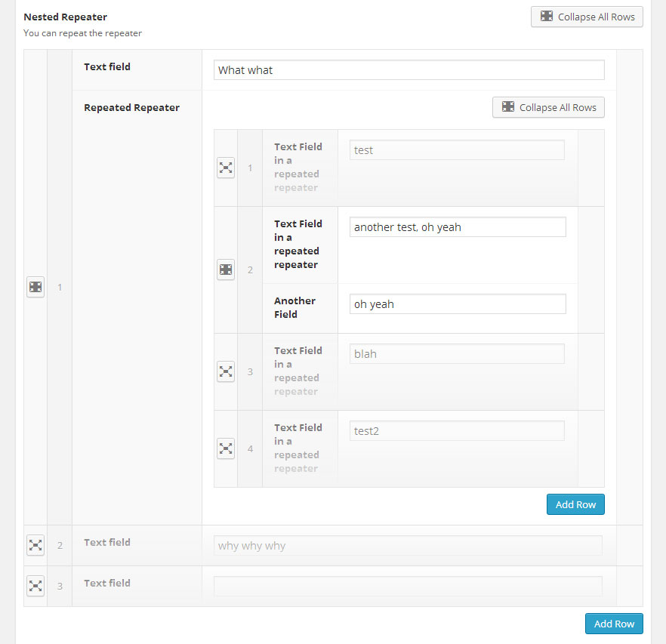Focus the 'What what' text field
The width and height of the screenshot is (666, 644).
pos(409,69)
